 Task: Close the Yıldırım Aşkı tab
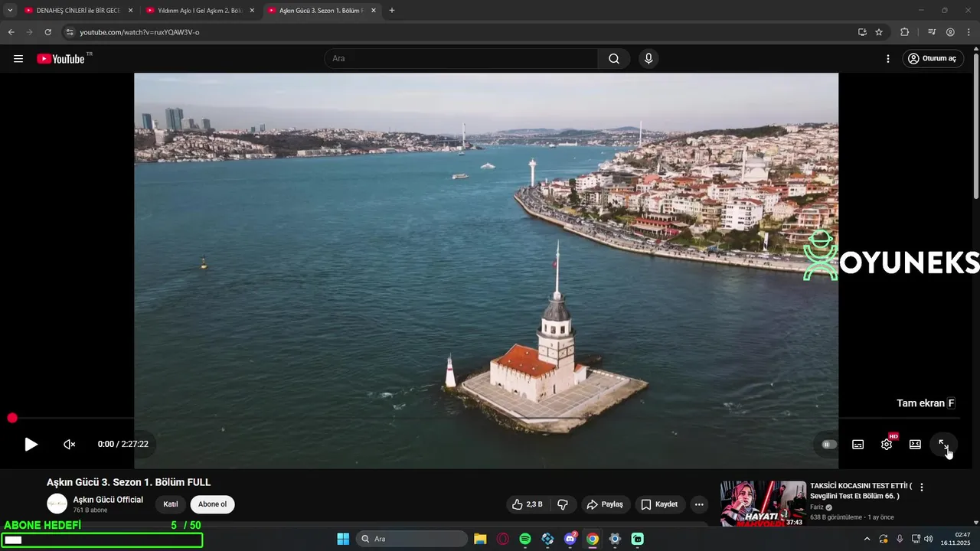pyautogui.click(x=252, y=11)
